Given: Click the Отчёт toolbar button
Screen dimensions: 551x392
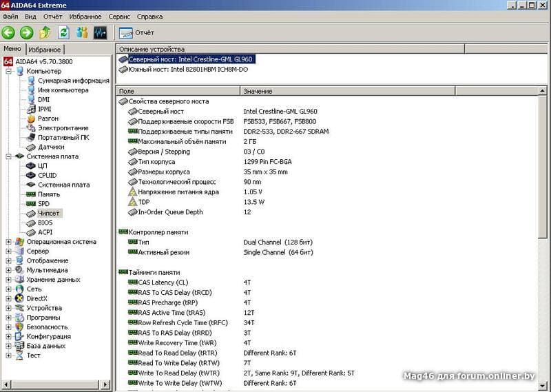Looking at the screenshot, I should tap(136, 32).
